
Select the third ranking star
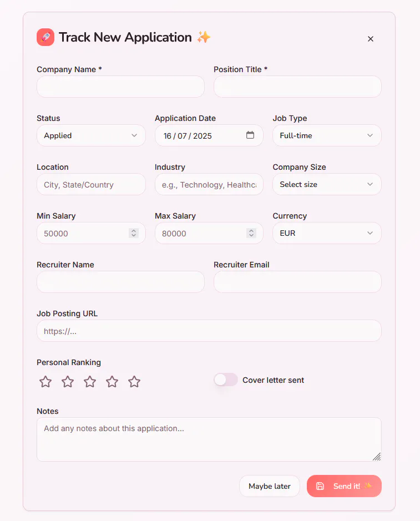(x=90, y=381)
